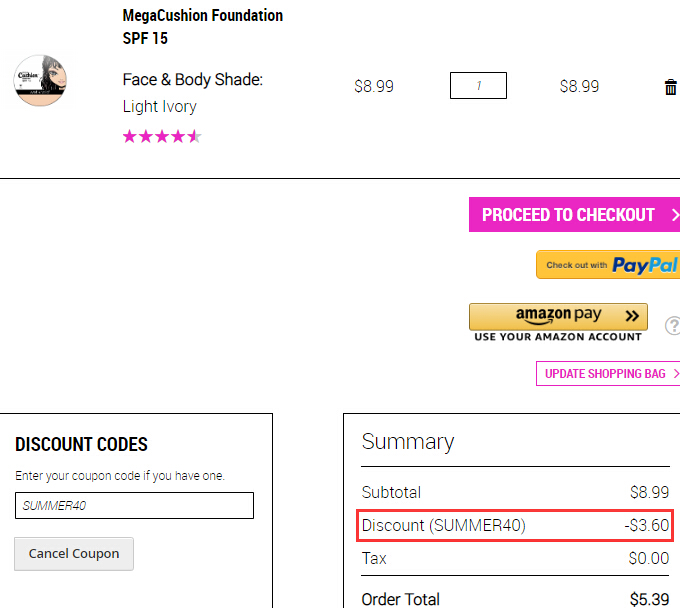The width and height of the screenshot is (680, 608).
Task: Click the Order Total amount
Action: (649, 599)
